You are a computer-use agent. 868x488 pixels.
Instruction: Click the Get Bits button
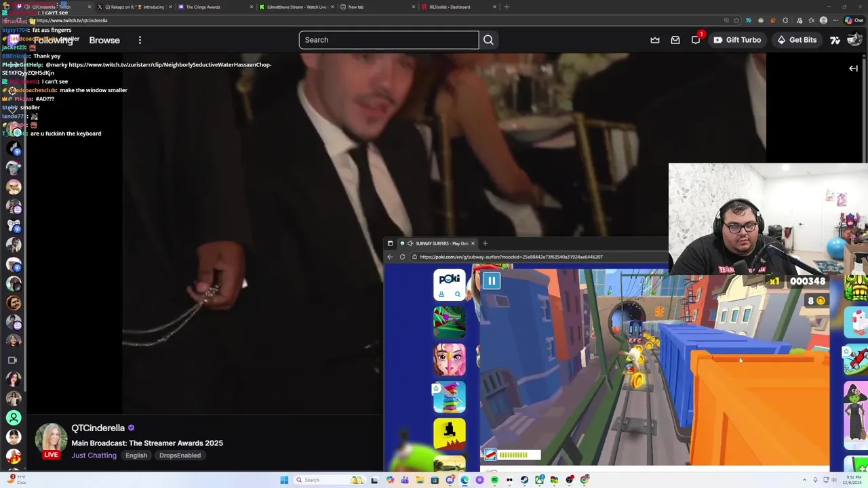point(797,40)
